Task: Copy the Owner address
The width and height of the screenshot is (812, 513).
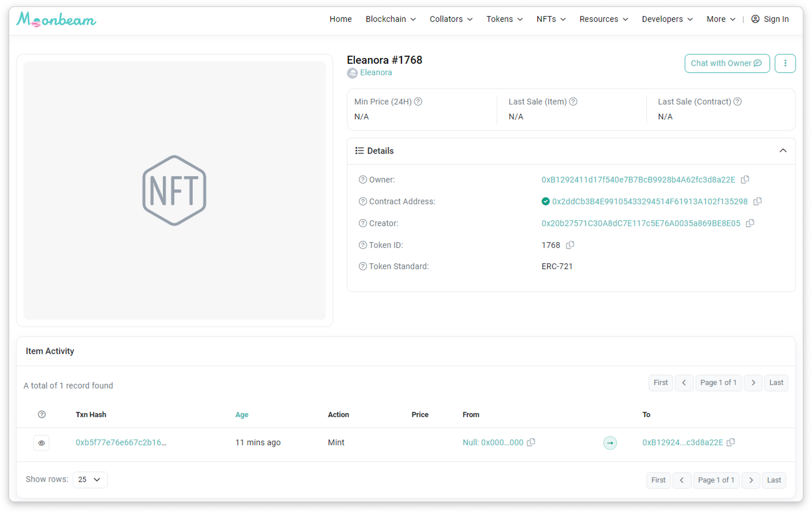Action: pos(745,180)
